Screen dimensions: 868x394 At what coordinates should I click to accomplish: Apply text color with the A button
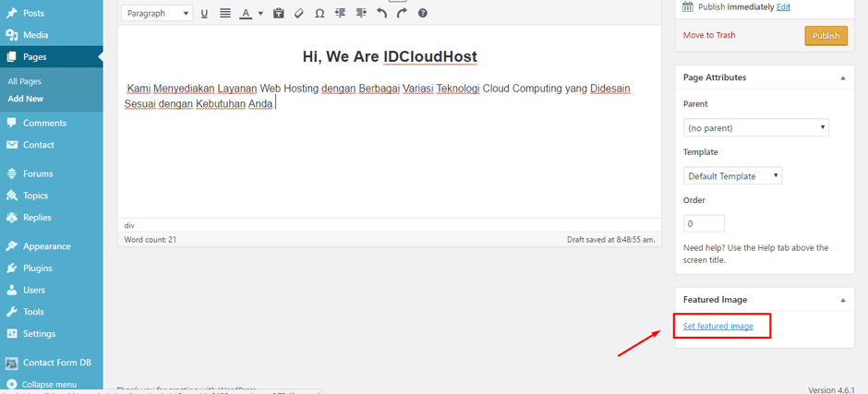[x=246, y=13]
